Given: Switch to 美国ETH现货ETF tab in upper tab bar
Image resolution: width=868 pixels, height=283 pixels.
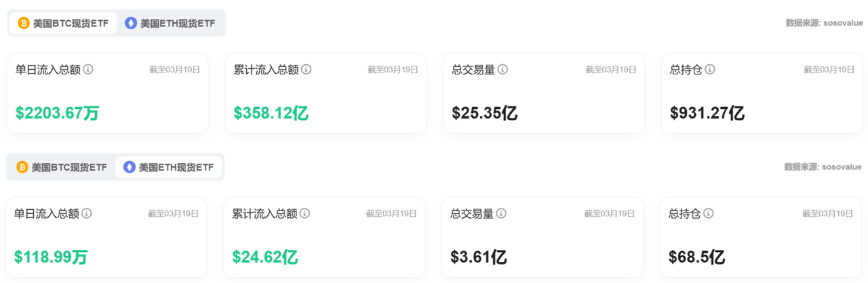Looking at the screenshot, I should point(170,23).
